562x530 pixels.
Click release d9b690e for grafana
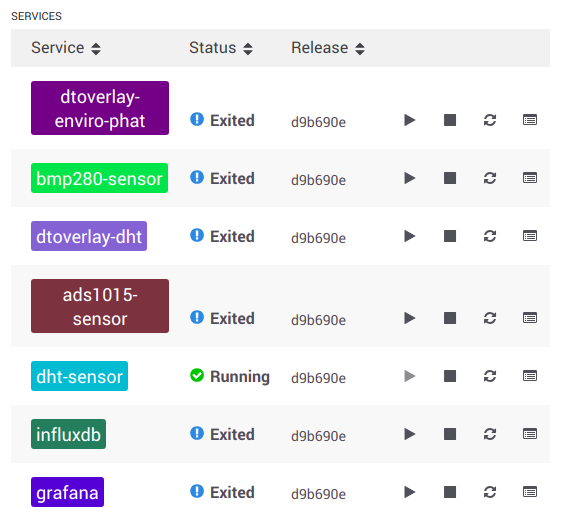[318, 494]
